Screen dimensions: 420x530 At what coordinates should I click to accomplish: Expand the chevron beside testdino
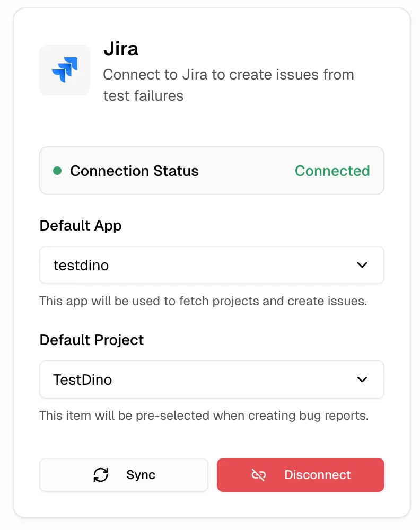tap(362, 265)
